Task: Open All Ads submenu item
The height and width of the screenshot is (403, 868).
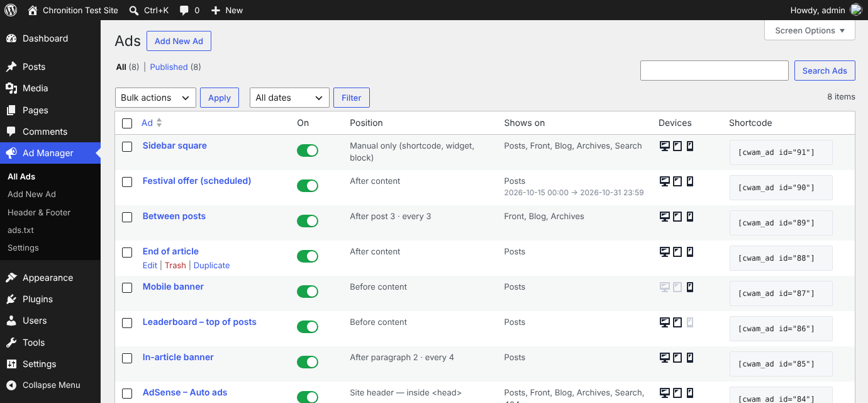Action: click(x=21, y=177)
